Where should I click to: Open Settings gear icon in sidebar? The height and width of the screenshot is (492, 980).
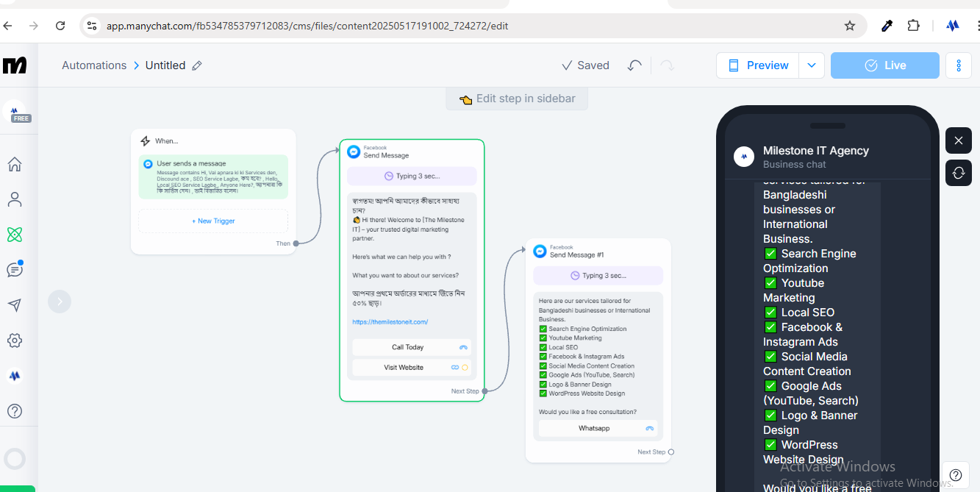point(15,341)
